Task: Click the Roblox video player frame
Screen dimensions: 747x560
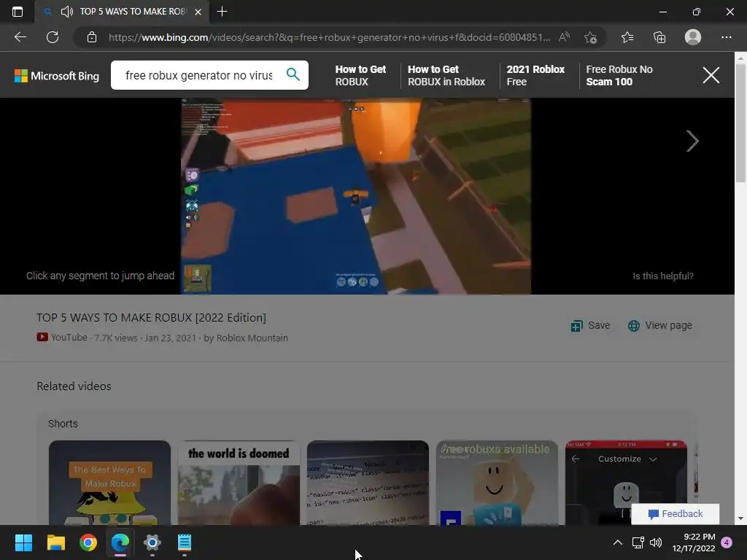Action: [355, 196]
